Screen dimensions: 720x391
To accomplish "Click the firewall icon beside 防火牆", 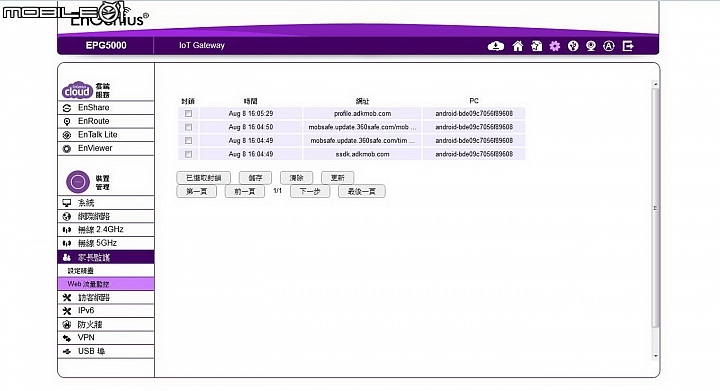I will 67,324.
